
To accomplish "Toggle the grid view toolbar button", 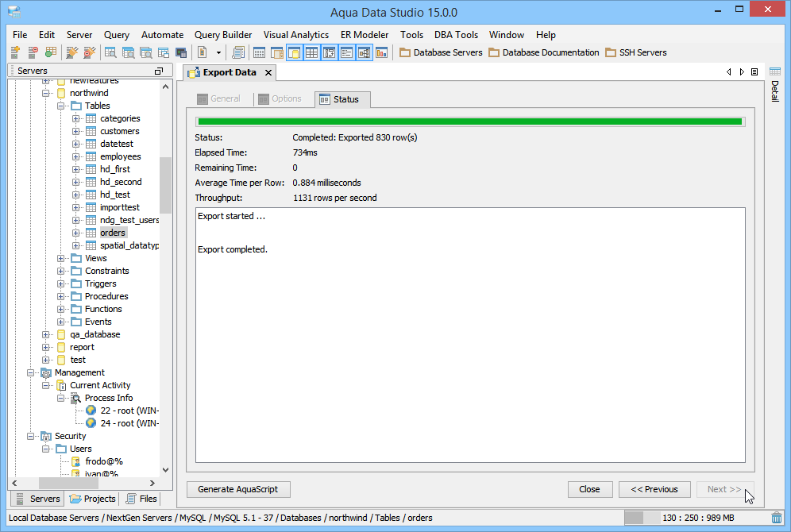I will coord(312,52).
